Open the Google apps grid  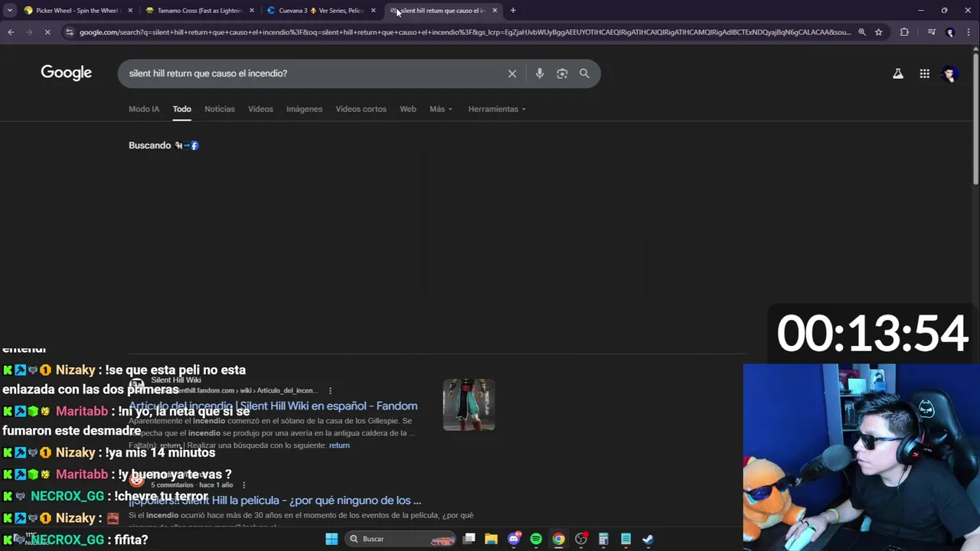click(925, 73)
